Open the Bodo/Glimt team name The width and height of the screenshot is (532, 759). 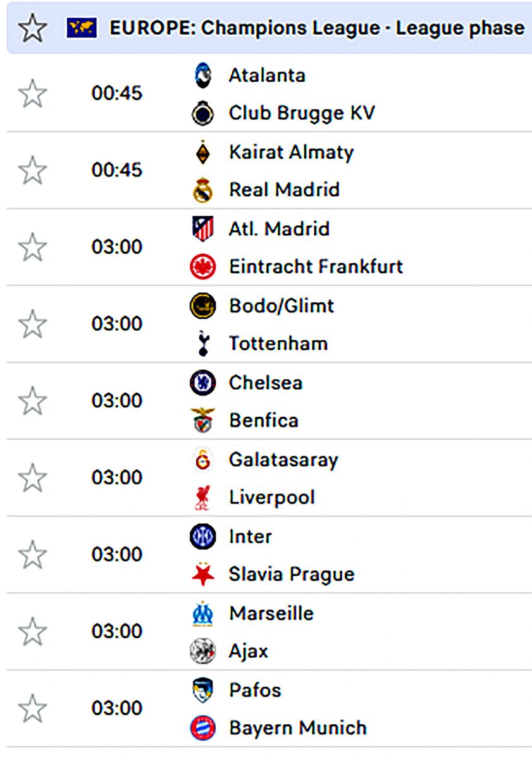[x=281, y=305]
